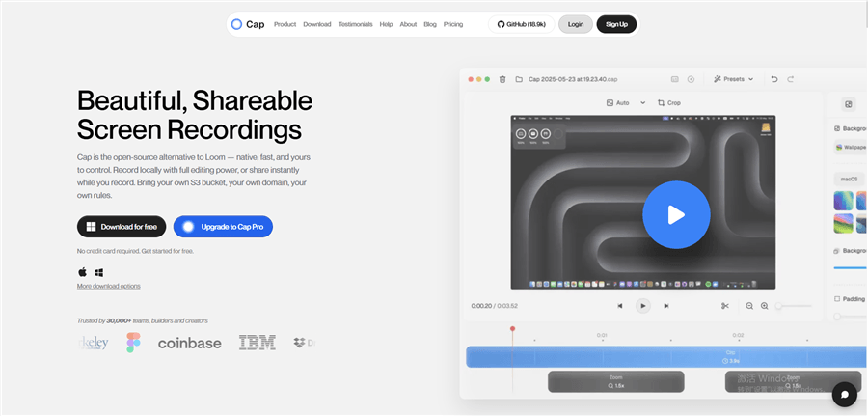Open the More download options link

tap(108, 286)
